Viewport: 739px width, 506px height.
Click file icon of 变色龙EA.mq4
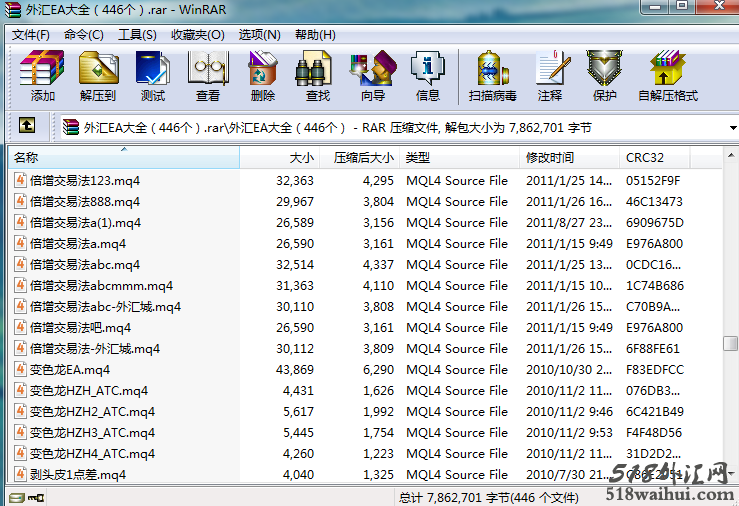pos(20,369)
